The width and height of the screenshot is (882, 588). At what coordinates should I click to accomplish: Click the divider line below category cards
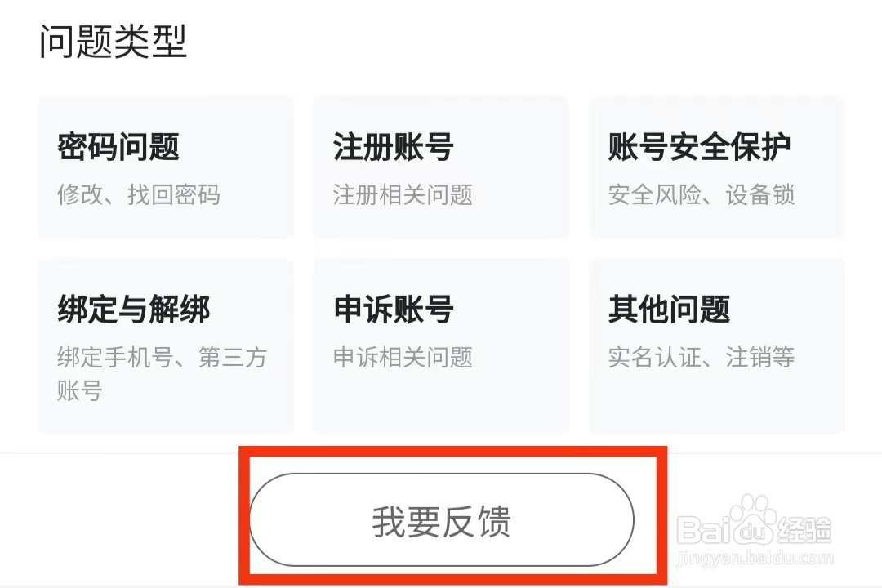pyautogui.click(x=122, y=452)
